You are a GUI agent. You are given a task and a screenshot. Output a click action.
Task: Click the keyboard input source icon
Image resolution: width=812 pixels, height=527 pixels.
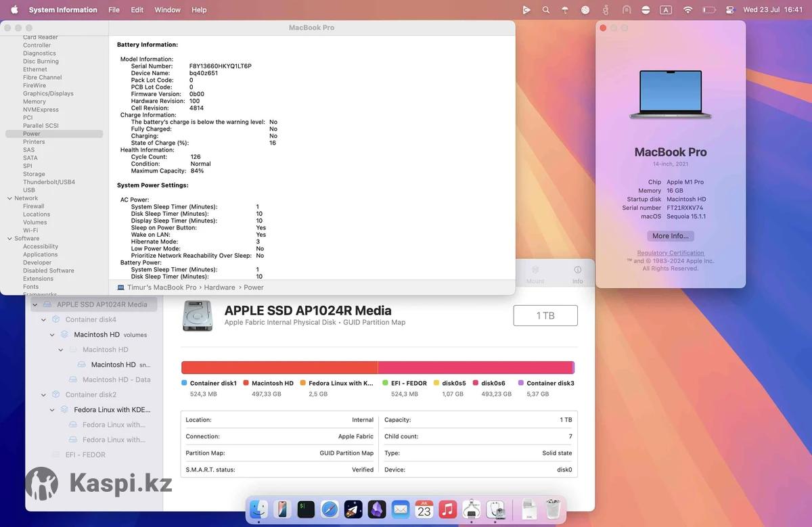(x=666, y=9)
